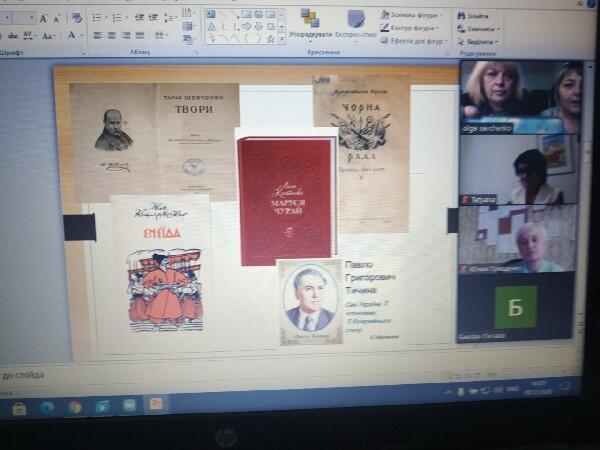The height and width of the screenshot is (450, 600).
Task: Pick the right arrow shape from gallery
Action: pos(246,26)
